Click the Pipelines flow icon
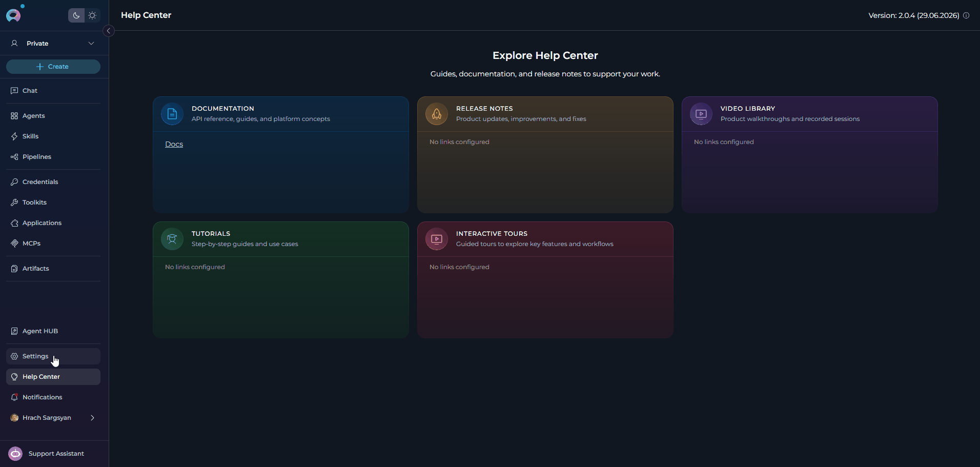980x467 pixels. click(14, 157)
